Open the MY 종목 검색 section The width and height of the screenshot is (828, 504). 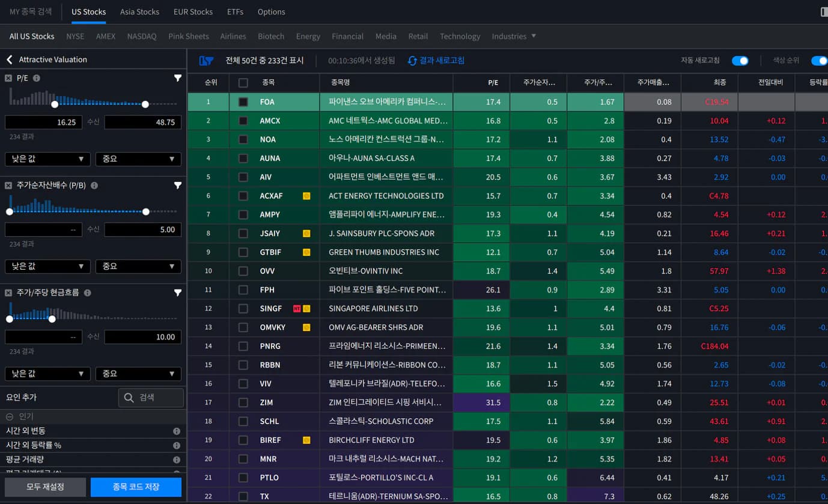[x=31, y=12]
